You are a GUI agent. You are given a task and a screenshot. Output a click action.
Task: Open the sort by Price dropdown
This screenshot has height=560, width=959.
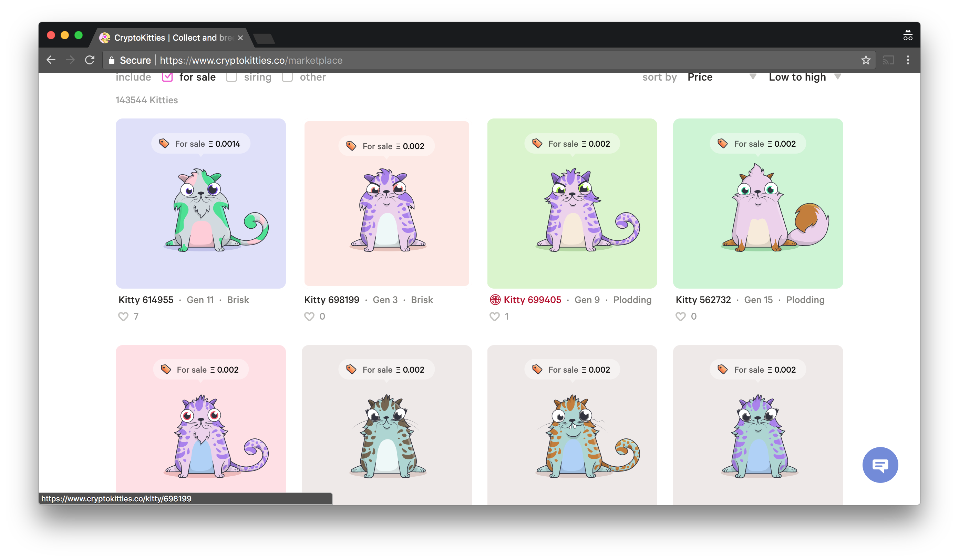pos(722,77)
